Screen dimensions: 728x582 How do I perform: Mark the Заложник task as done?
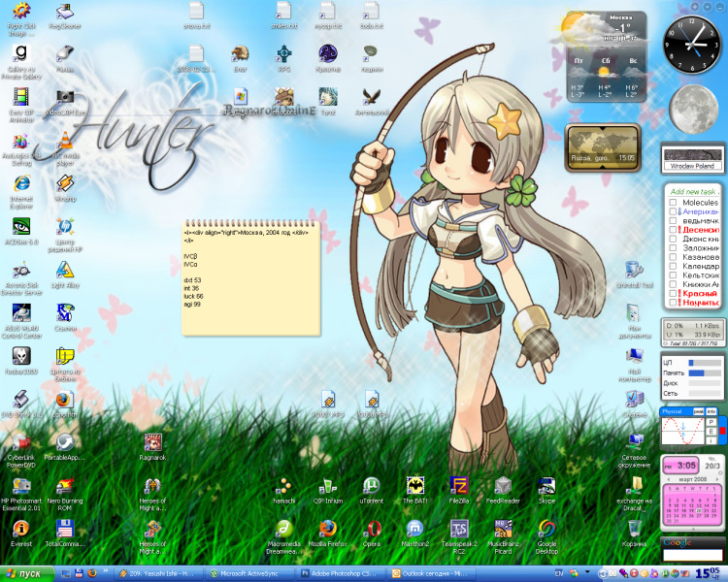pos(673,248)
